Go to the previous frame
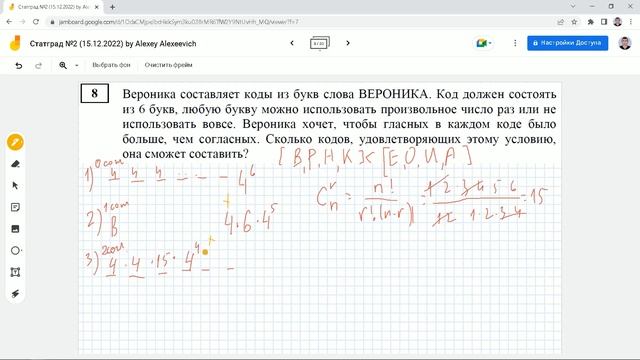This screenshot has width=640, height=360. (292, 43)
